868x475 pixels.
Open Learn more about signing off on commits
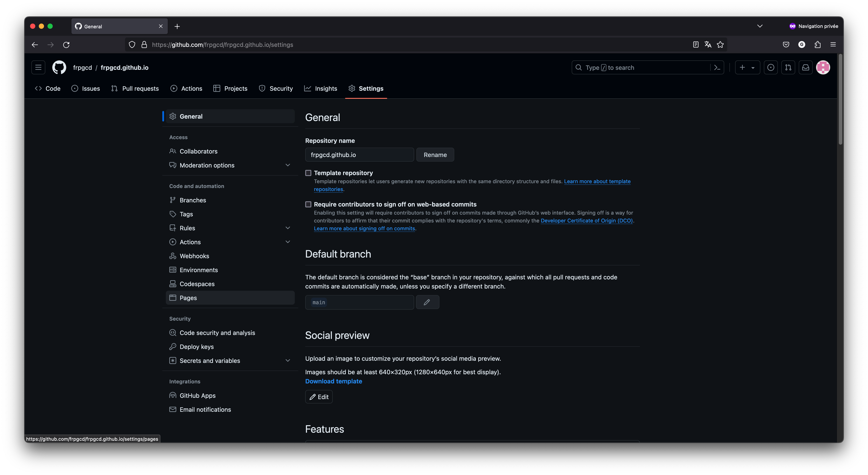364,229
